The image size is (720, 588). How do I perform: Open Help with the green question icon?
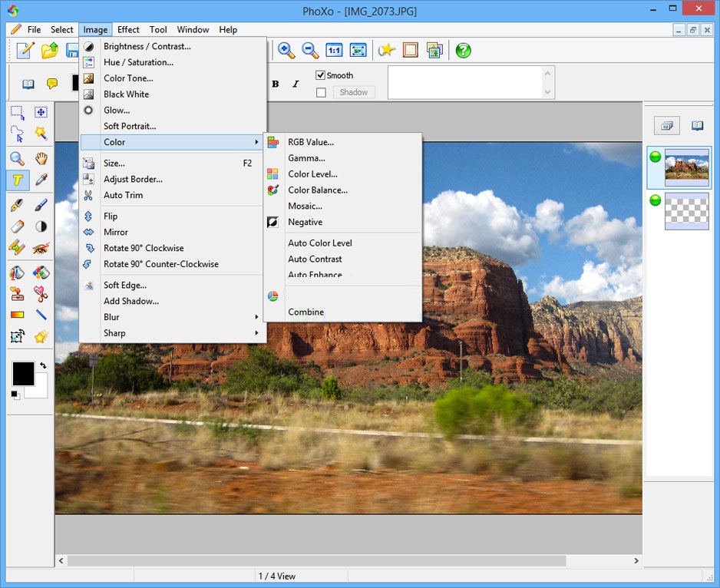click(463, 51)
